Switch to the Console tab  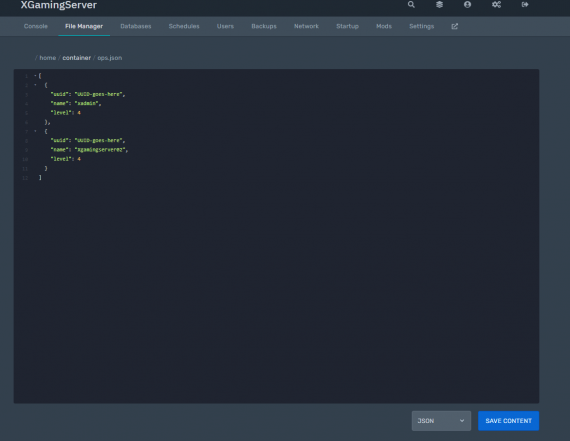point(36,26)
